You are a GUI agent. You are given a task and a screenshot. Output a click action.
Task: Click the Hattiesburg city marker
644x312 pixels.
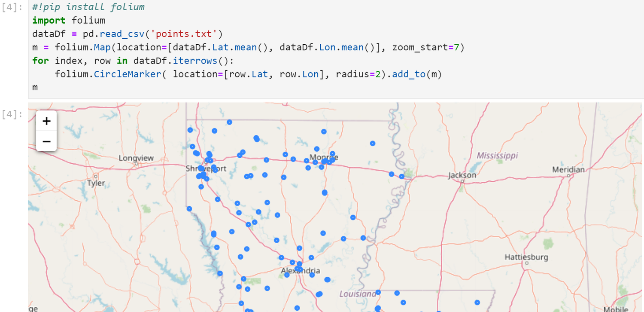[x=526, y=263]
